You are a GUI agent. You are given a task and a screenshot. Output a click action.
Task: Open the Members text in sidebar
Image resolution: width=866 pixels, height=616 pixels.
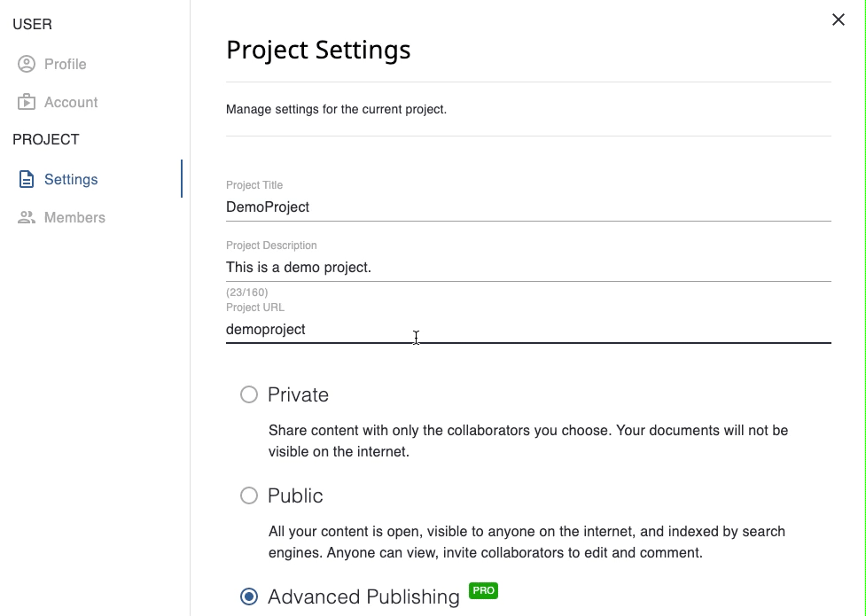74,217
